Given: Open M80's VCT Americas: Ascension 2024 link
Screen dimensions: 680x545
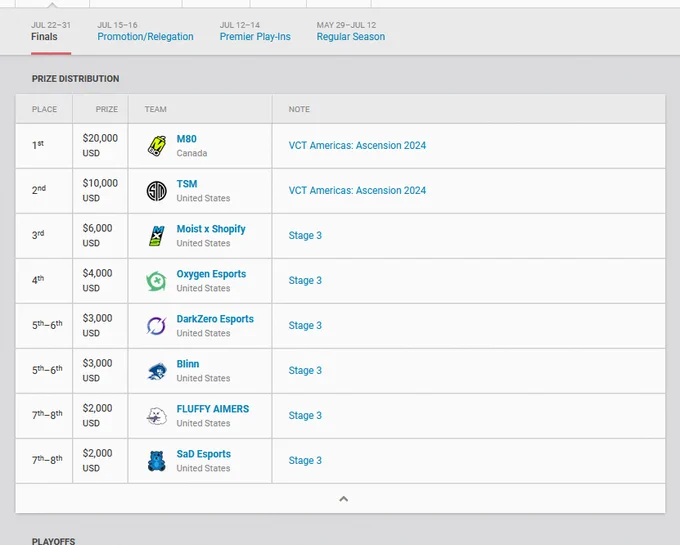Looking at the screenshot, I should [357, 146].
